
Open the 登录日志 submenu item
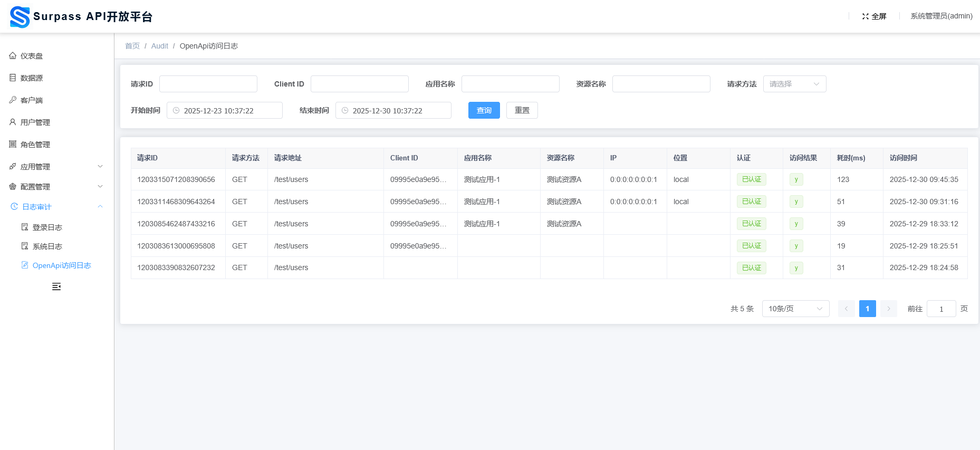(57, 227)
